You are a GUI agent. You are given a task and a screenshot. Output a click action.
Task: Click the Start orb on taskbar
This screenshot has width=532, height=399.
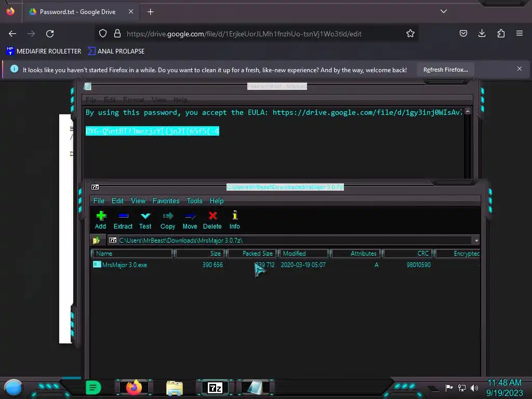pyautogui.click(x=14, y=388)
